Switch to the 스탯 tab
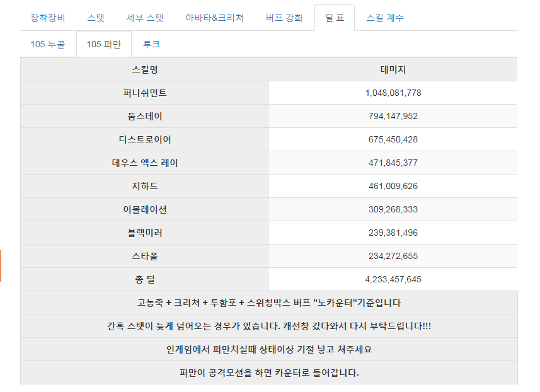Screen dimensions: 540x392 (96, 18)
